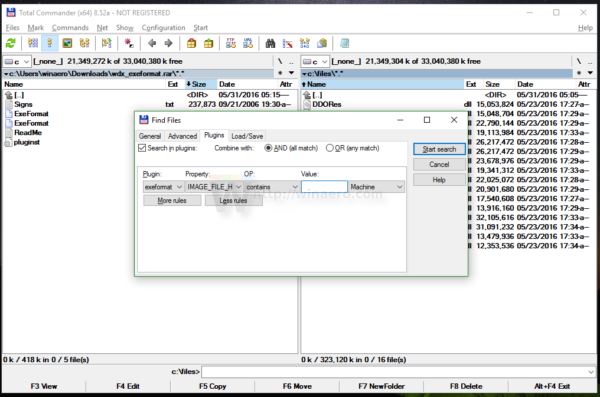Go back with the left arrow icon
The width and height of the screenshot is (600, 397).
(x=152, y=43)
